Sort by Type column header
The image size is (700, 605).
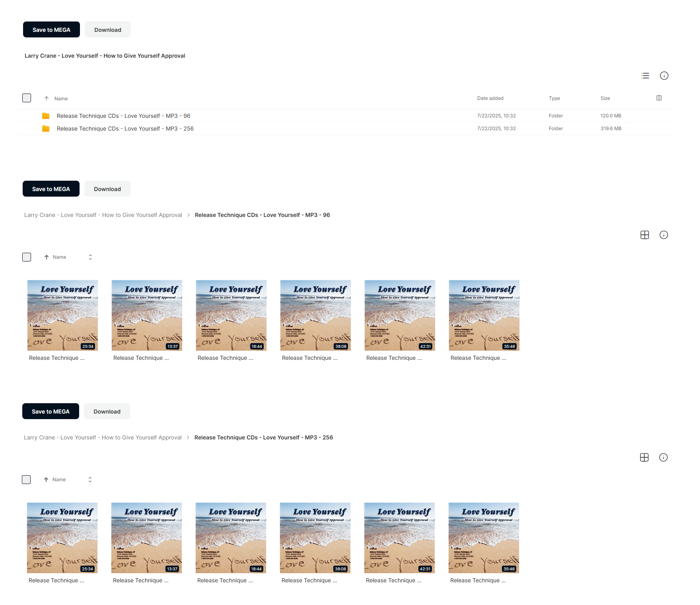[554, 98]
